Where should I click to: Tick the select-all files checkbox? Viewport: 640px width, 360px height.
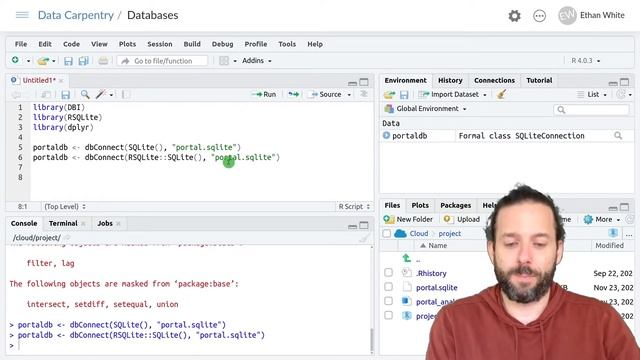tap(386, 233)
